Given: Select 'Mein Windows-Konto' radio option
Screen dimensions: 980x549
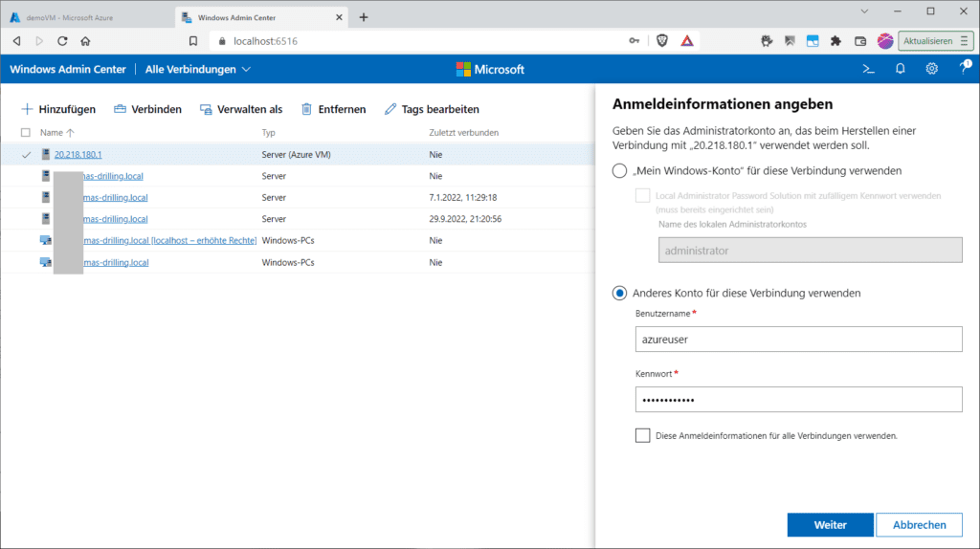Looking at the screenshot, I should [619, 170].
